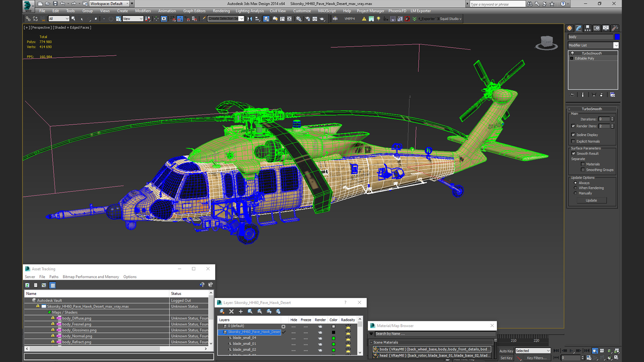
Task: Collapse the TurboSmooth rollout header
Action: [x=592, y=109]
